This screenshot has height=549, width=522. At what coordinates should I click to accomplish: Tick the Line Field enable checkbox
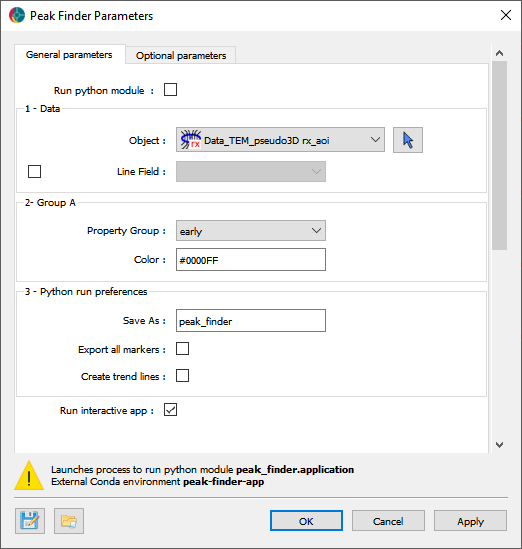[x=34, y=172]
